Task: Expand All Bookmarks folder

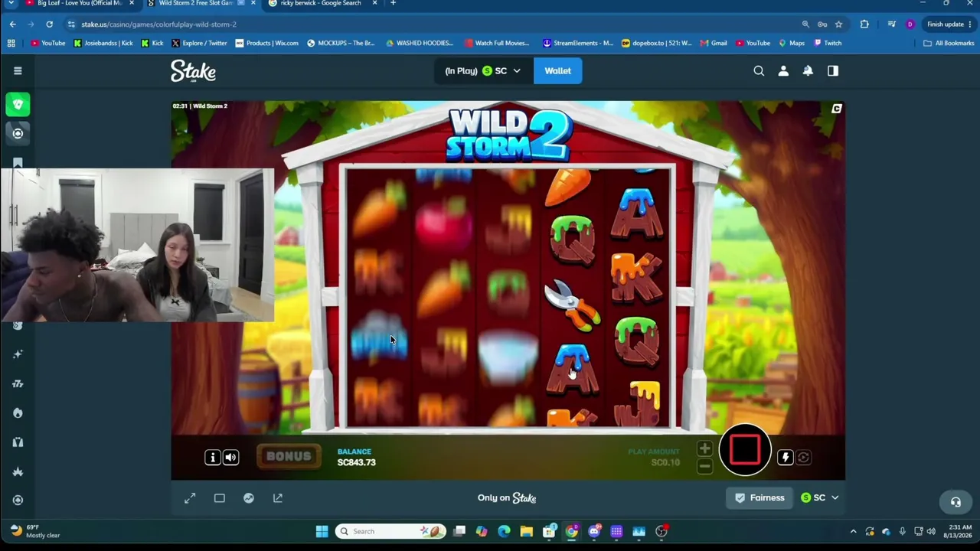Action: coord(949,44)
